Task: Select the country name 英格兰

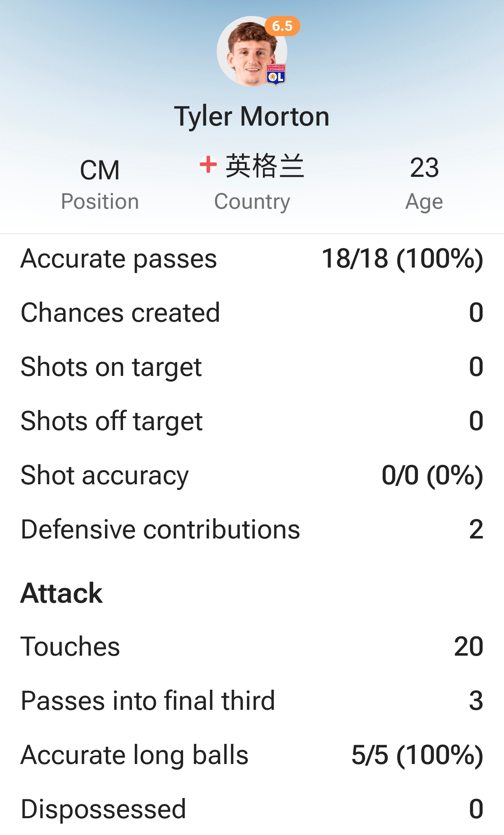Action: click(x=265, y=166)
